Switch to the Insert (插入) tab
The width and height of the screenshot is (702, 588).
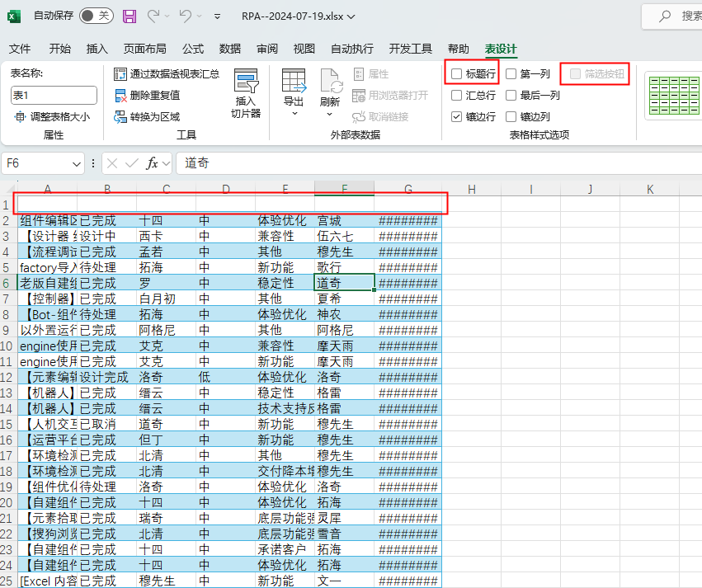pyautogui.click(x=97, y=49)
